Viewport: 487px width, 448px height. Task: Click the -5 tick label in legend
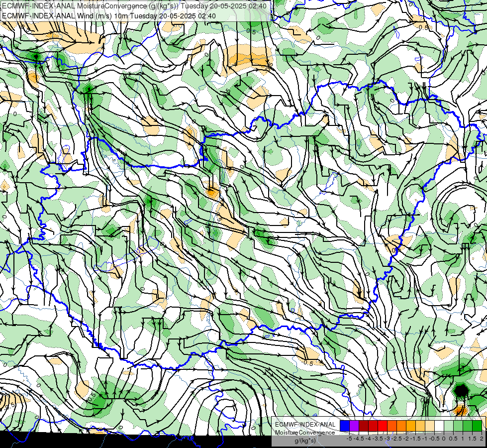click(349, 439)
